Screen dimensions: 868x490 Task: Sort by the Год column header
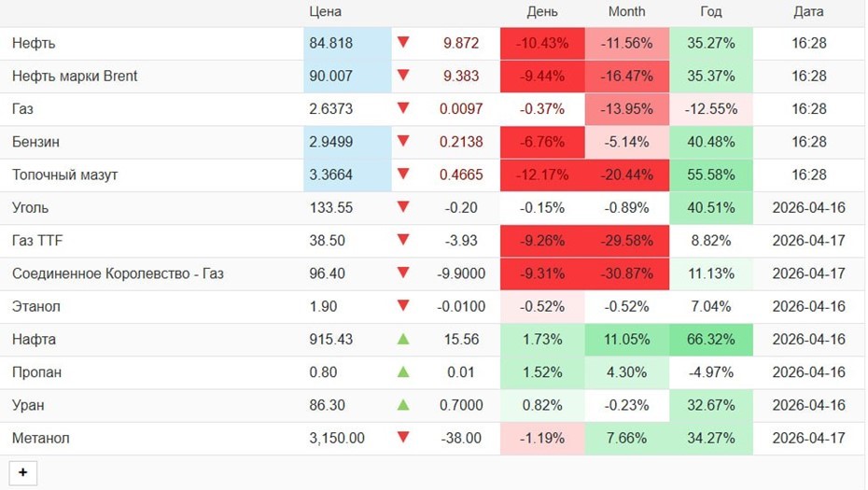[x=711, y=12]
